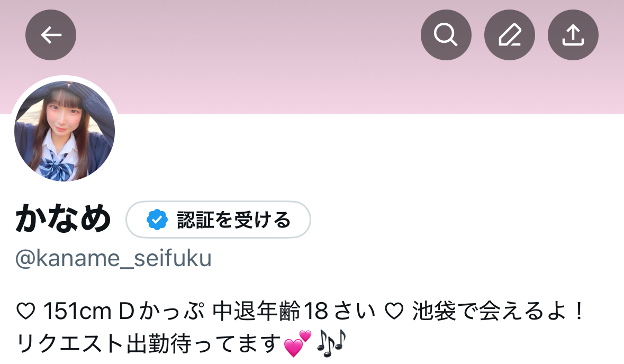The width and height of the screenshot is (624, 364).
Task: Click the 認証を受ける button
Action: (x=218, y=220)
